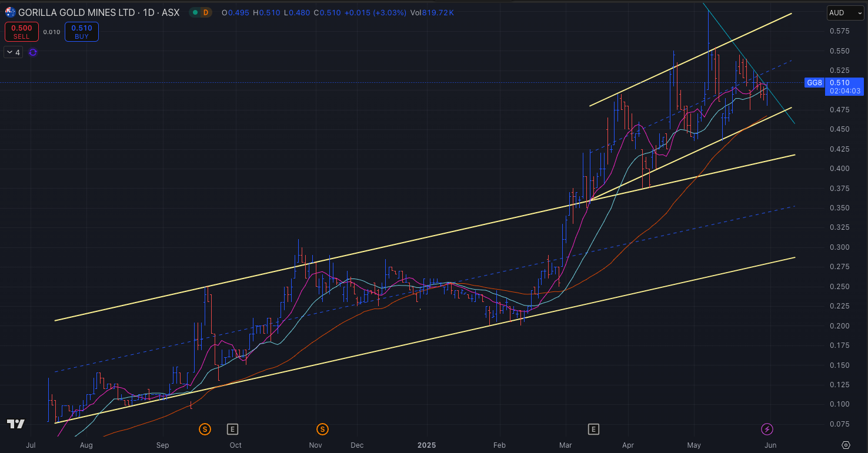Click the E earnings marker near March

point(593,429)
